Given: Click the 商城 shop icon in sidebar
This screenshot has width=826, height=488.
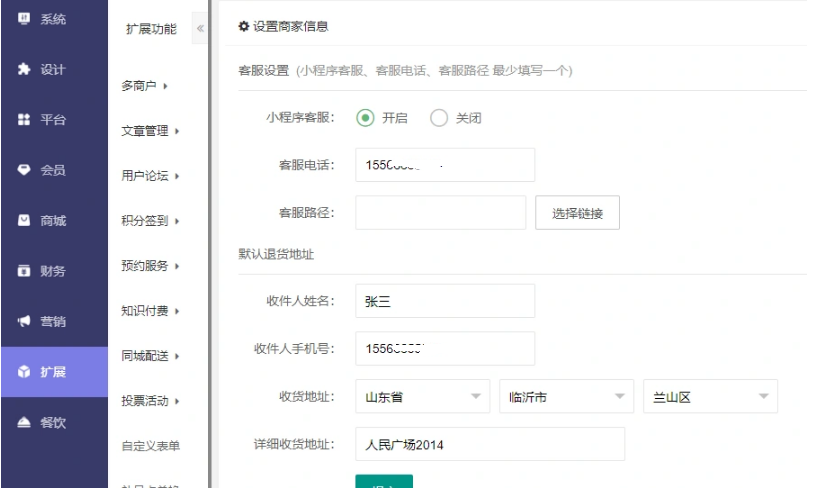Looking at the screenshot, I should (x=25, y=220).
